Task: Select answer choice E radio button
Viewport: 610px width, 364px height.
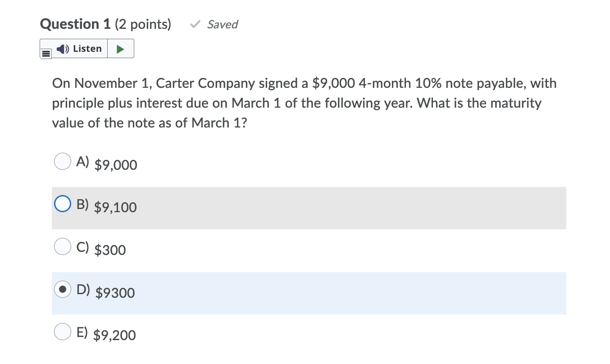Action: coord(62,332)
